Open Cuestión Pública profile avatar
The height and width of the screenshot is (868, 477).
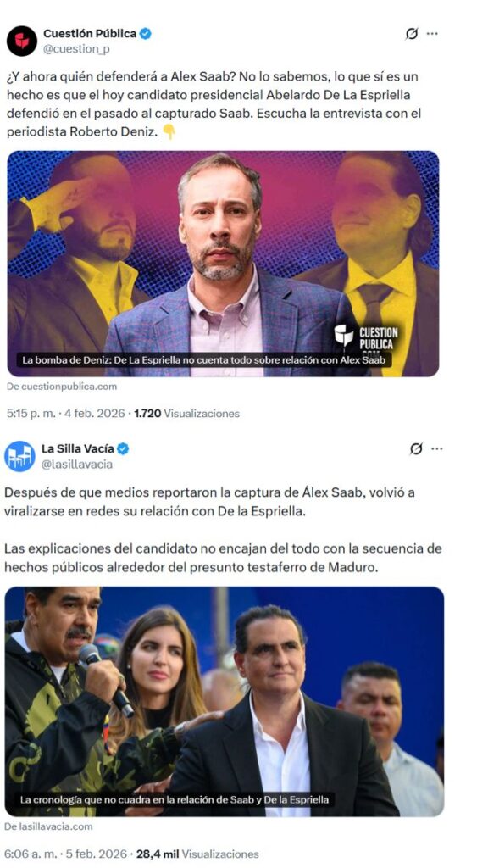21,41
